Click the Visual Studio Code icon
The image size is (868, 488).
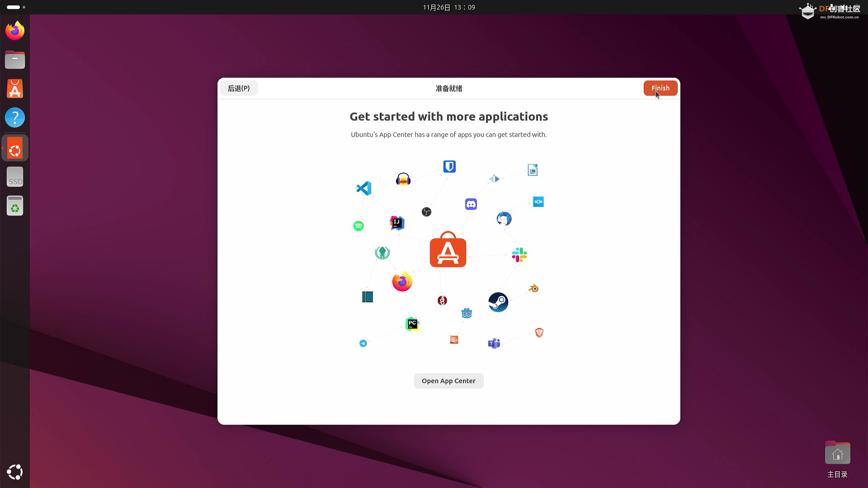click(x=364, y=188)
